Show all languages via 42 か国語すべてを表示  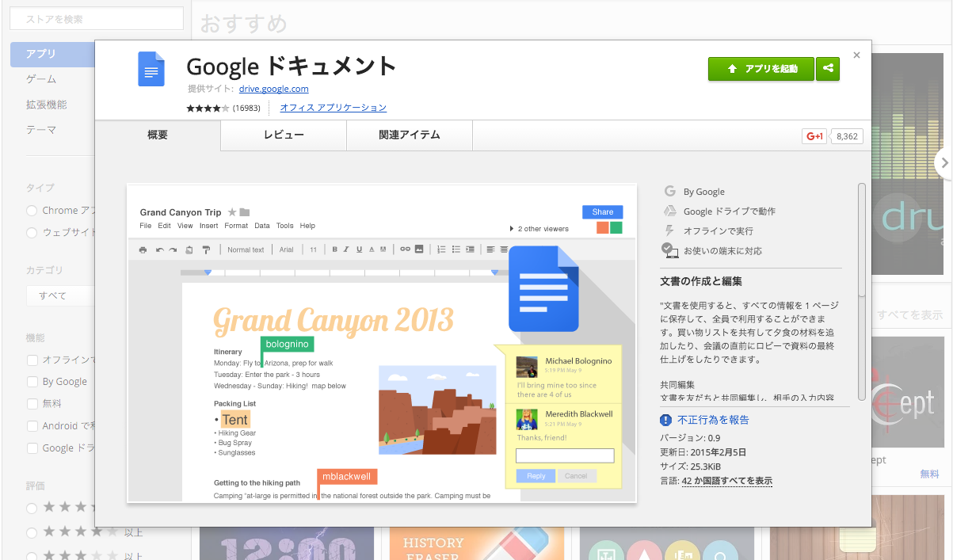(727, 481)
